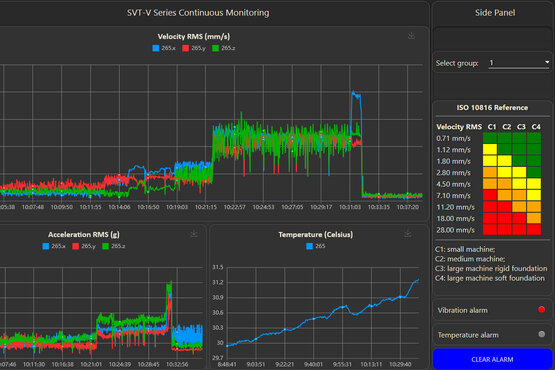This screenshot has width=555, height=370.
Task: Click the 11.20 mm/s row label
Action: click(x=455, y=207)
